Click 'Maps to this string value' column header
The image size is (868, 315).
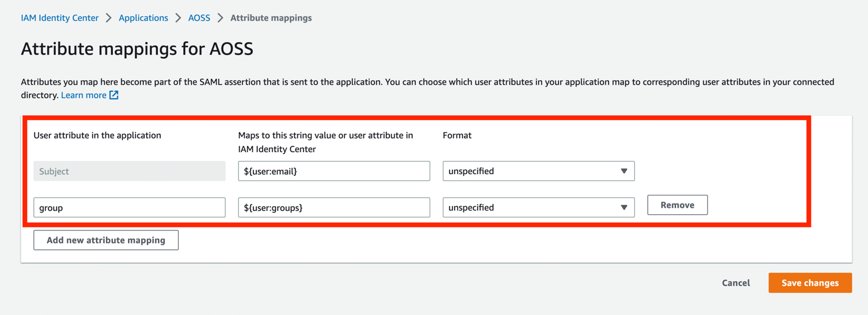(x=325, y=142)
